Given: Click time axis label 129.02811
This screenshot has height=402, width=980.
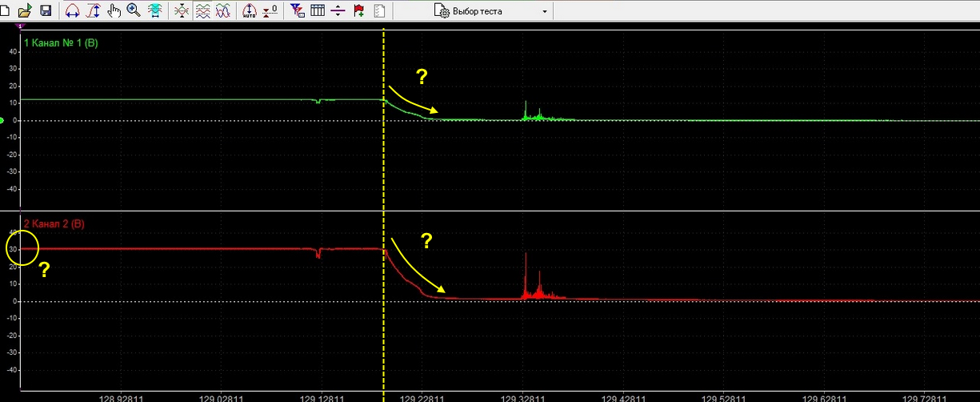Looking at the screenshot, I should (x=221, y=397).
